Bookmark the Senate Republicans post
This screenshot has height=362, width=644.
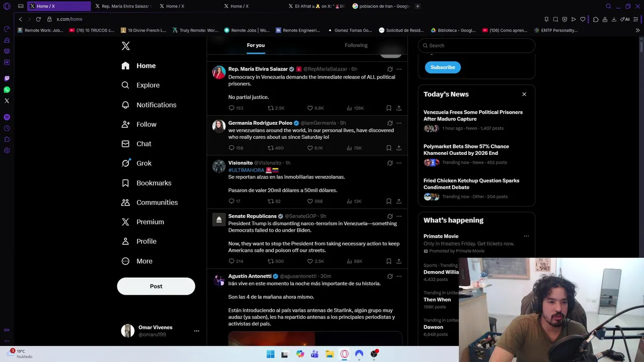pos(388,261)
